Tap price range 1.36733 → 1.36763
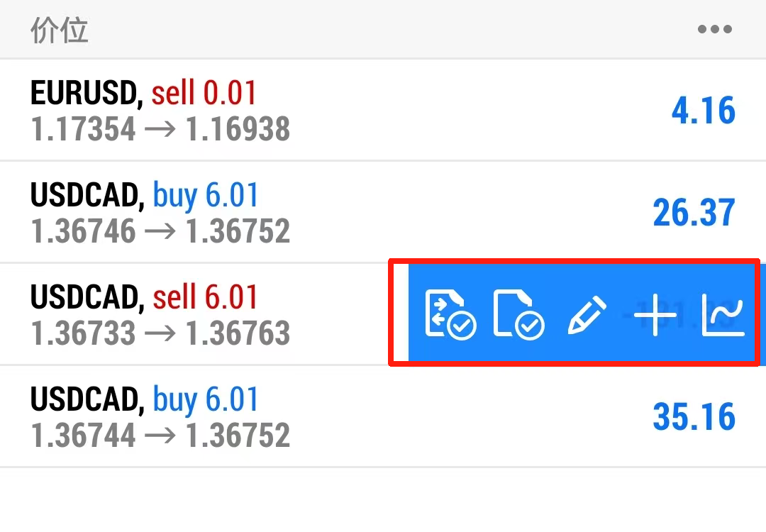766x532 pixels. 160,334
